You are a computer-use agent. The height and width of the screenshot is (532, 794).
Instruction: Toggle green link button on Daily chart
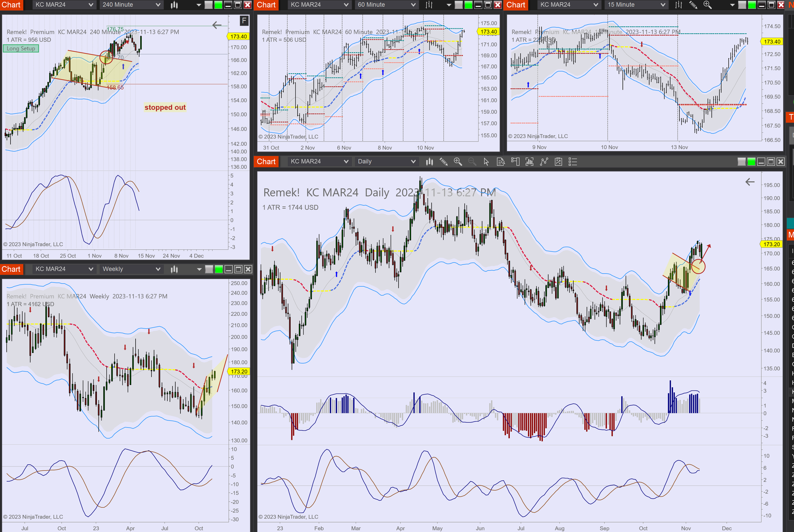pyautogui.click(x=751, y=162)
